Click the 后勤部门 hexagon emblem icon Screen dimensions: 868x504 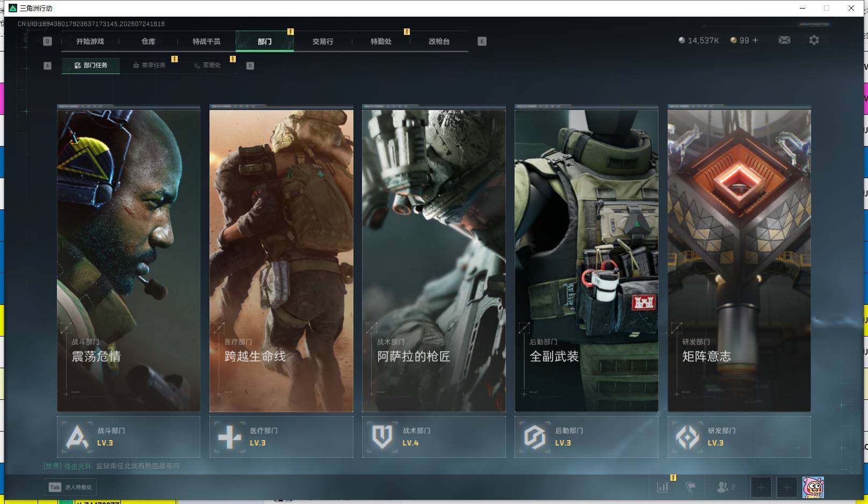pos(534,437)
